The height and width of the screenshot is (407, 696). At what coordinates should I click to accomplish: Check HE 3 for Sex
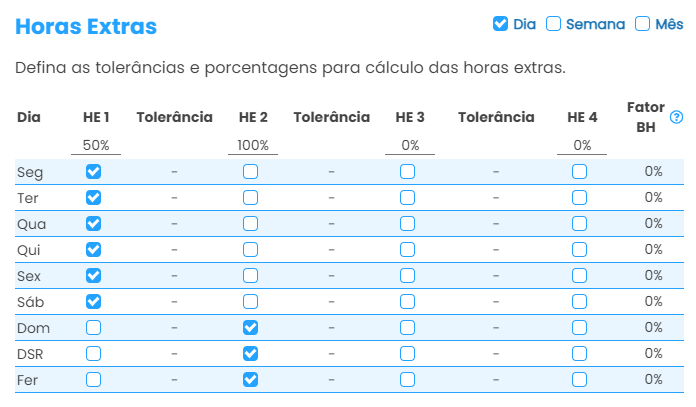click(x=408, y=275)
